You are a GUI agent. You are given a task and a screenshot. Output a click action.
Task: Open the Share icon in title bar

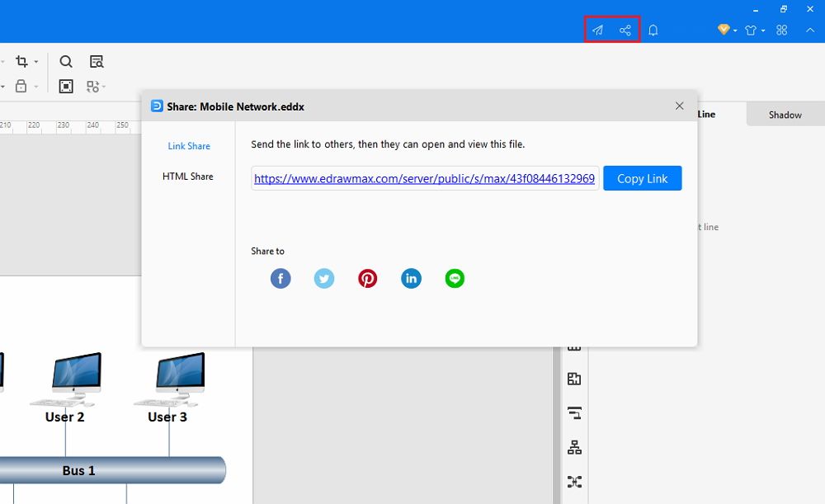click(x=625, y=30)
